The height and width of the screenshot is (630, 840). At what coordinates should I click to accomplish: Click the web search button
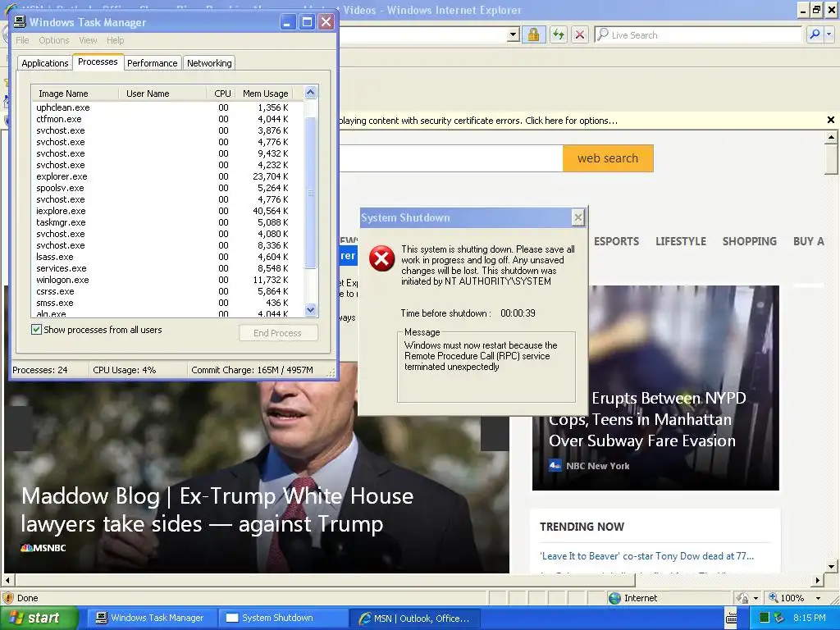(608, 158)
